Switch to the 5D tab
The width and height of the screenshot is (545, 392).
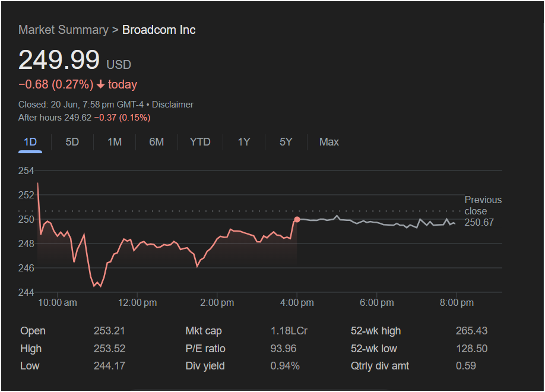pos(72,142)
